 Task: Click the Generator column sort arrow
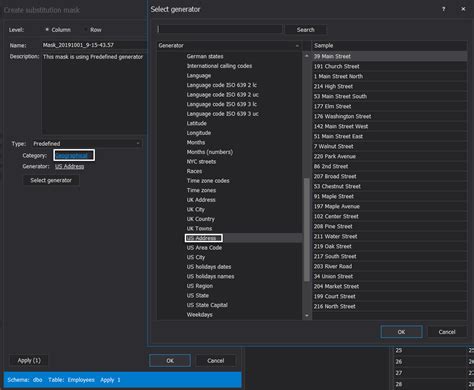tap(297, 45)
